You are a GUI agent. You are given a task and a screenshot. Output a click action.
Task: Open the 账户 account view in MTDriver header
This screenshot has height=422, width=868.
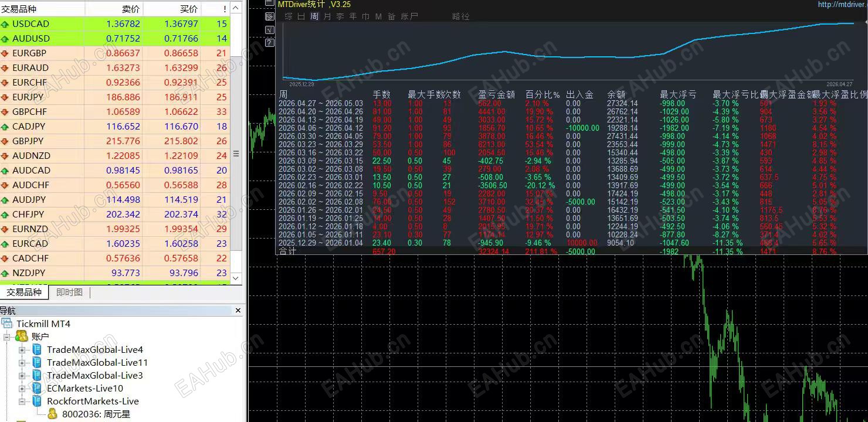tap(409, 16)
